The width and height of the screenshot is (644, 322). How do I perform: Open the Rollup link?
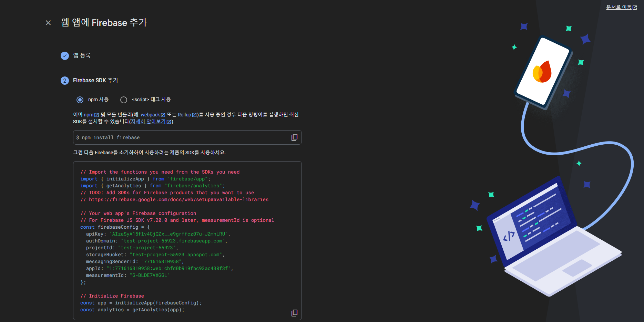coord(187,115)
